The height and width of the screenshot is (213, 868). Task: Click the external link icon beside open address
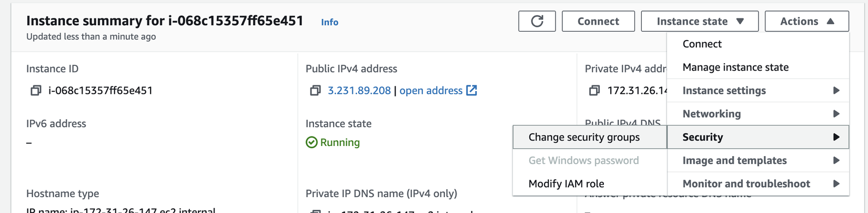pyautogui.click(x=472, y=91)
